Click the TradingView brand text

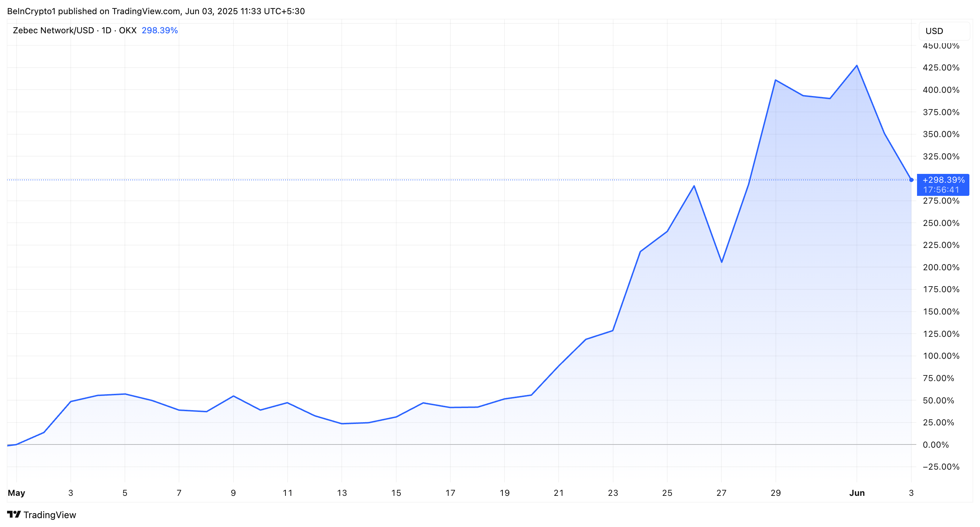pos(50,515)
